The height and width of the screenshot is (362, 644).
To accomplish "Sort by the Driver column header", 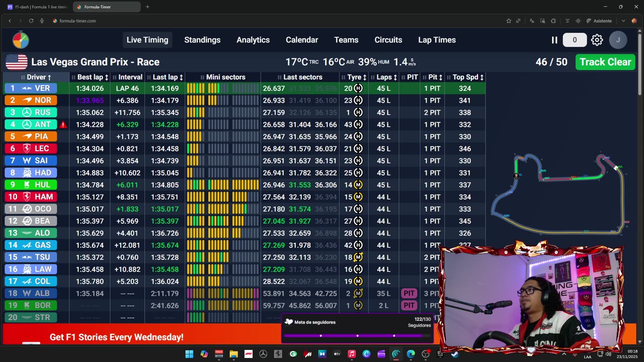I will (36, 77).
